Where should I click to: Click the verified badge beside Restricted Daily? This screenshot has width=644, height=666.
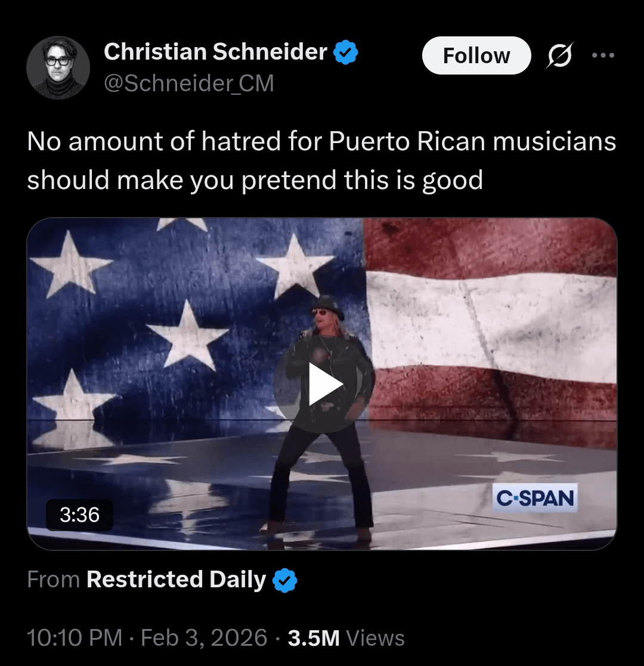pos(284,580)
